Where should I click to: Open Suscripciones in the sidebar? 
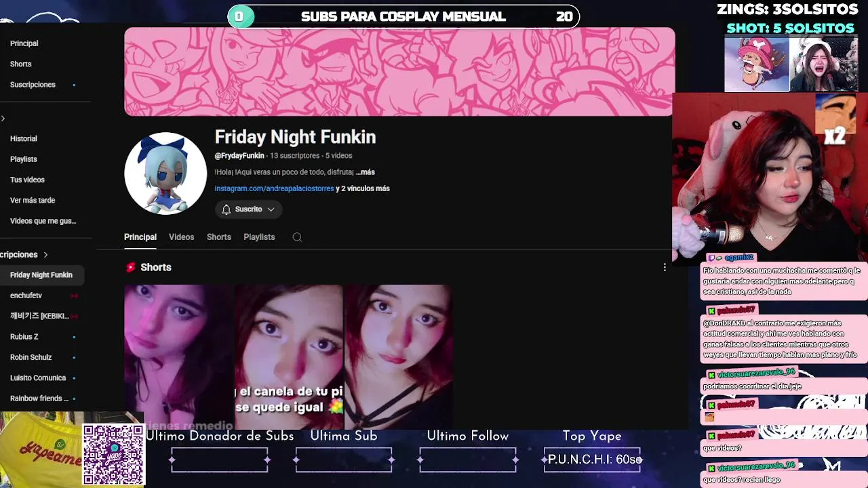tap(33, 85)
